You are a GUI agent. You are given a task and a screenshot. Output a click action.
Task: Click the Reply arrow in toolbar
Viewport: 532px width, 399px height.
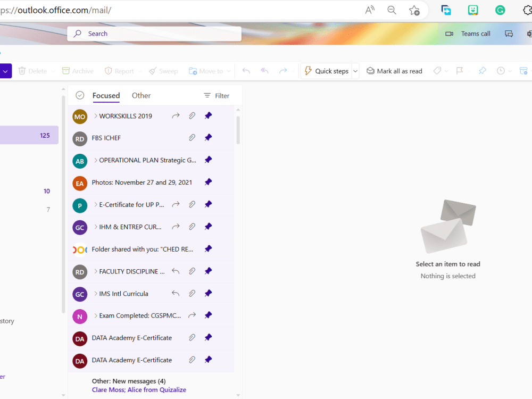click(246, 71)
